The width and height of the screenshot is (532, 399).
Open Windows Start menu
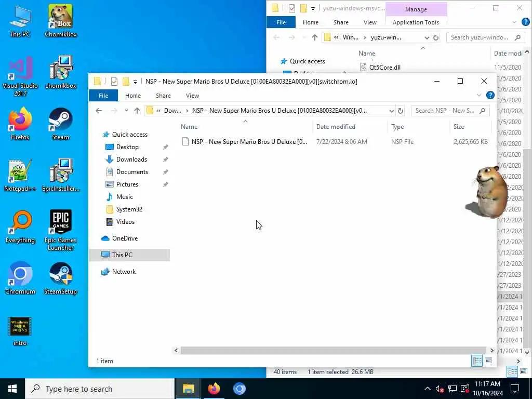pyautogui.click(x=12, y=389)
